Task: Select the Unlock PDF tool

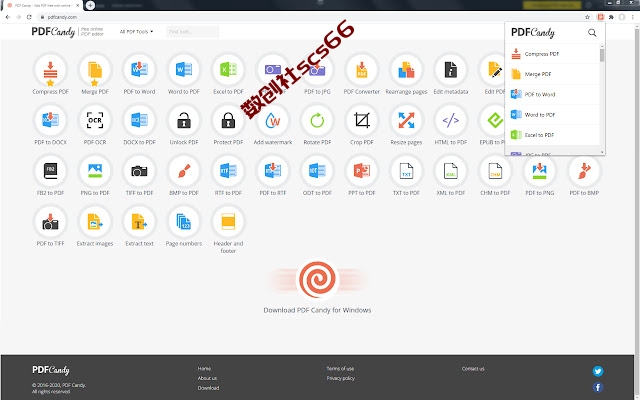Action: tap(184, 125)
